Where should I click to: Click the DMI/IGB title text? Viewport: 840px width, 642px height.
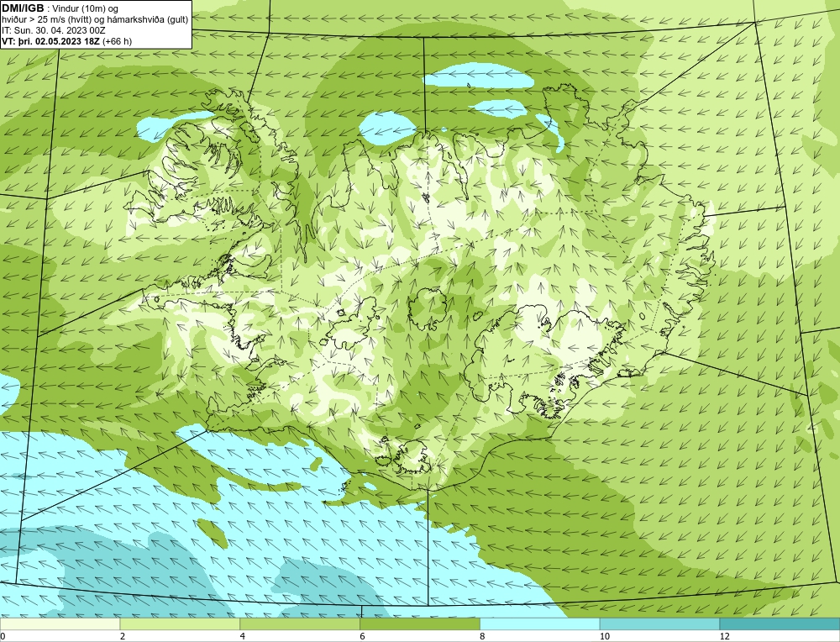click(x=23, y=8)
